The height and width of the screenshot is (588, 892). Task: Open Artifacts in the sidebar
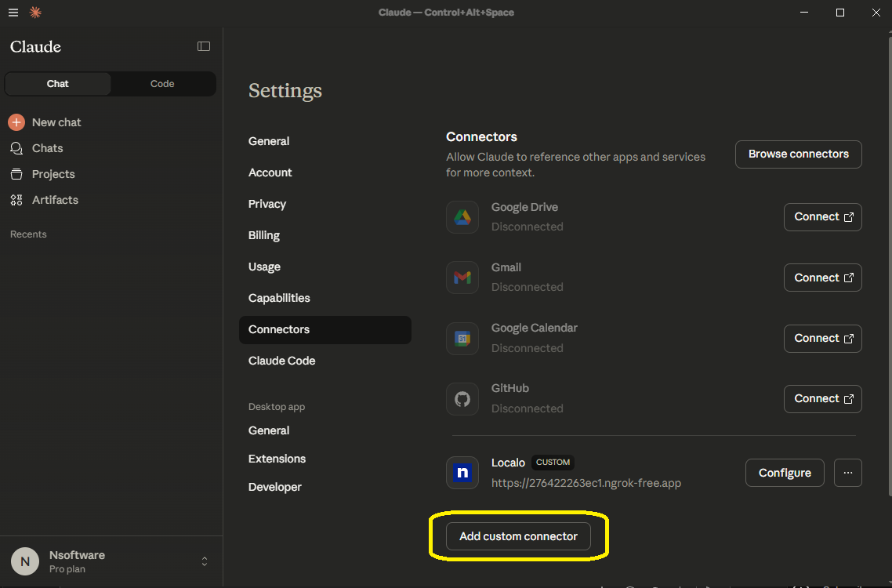pos(55,200)
